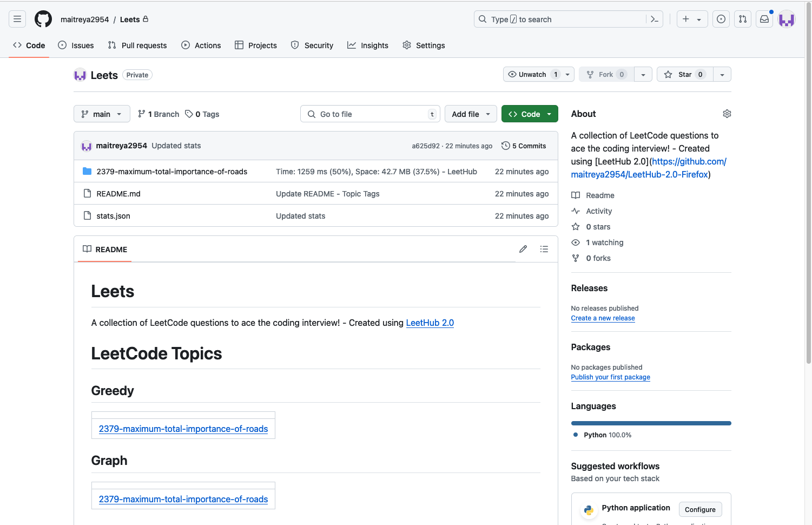The image size is (812, 525).
Task: Open Publish your first package link
Action: 610,377
